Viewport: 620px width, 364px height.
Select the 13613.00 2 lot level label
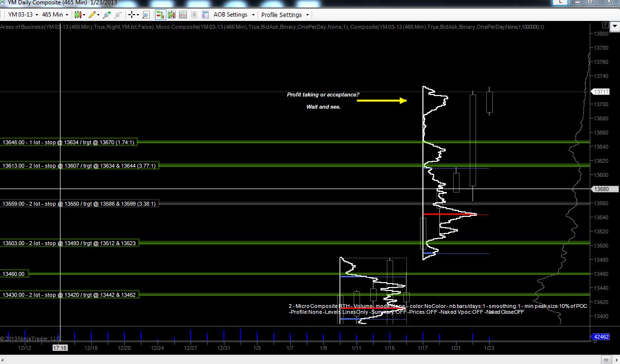pos(80,166)
